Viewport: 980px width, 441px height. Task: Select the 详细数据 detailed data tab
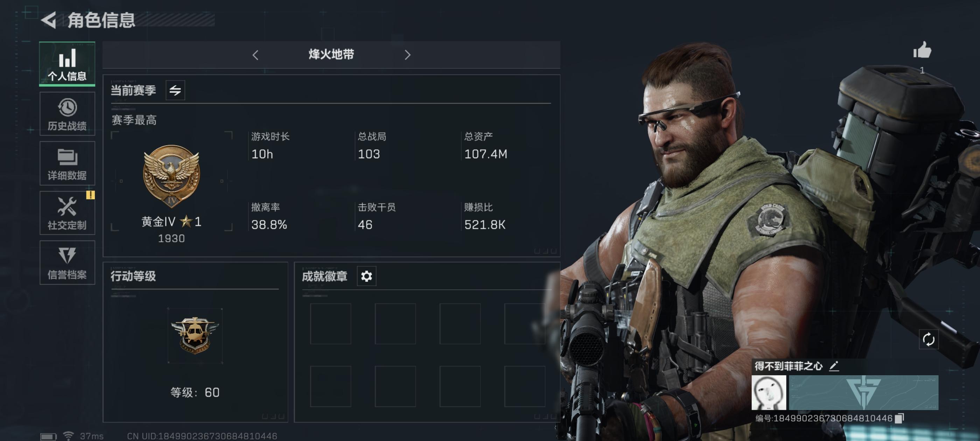tap(67, 163)
